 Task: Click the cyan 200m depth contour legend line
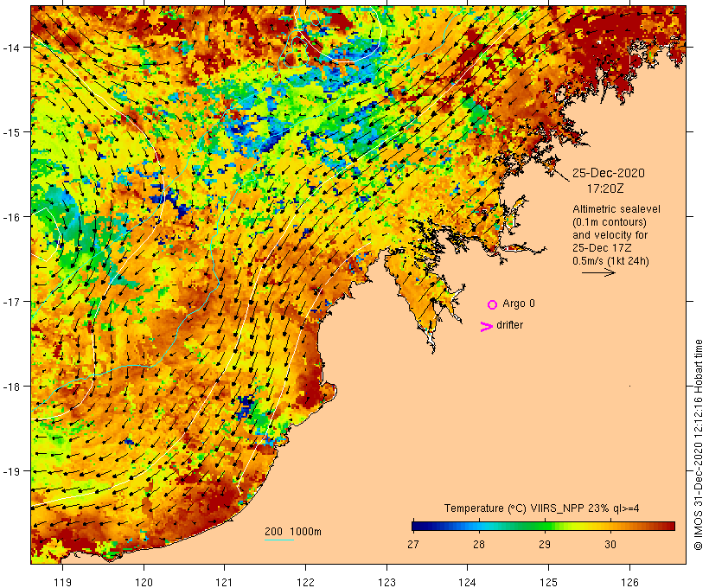point(279,540)
